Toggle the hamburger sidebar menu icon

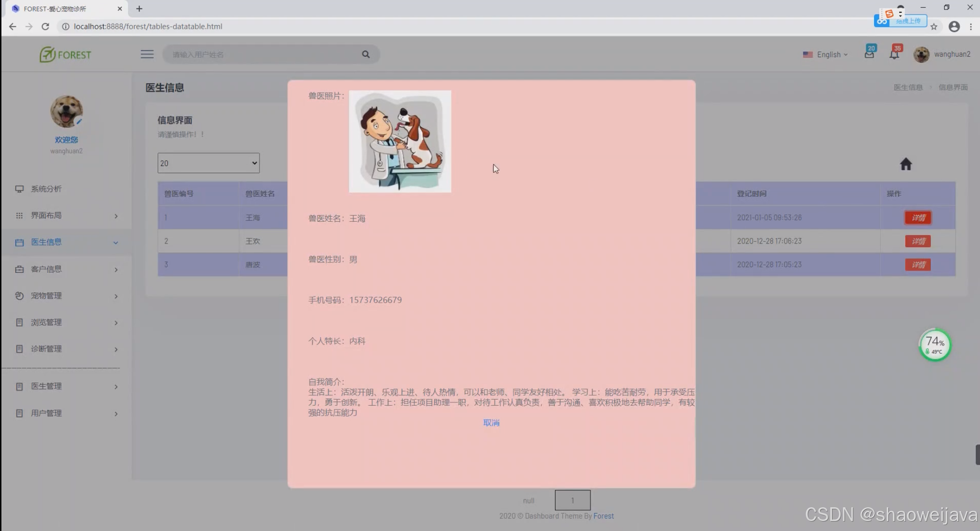click(147, 54)
